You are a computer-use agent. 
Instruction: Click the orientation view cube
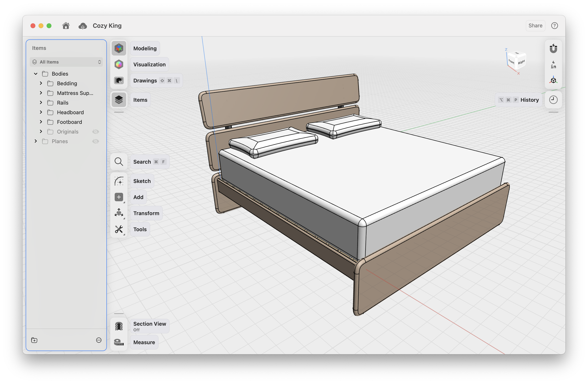coord(516,61)
